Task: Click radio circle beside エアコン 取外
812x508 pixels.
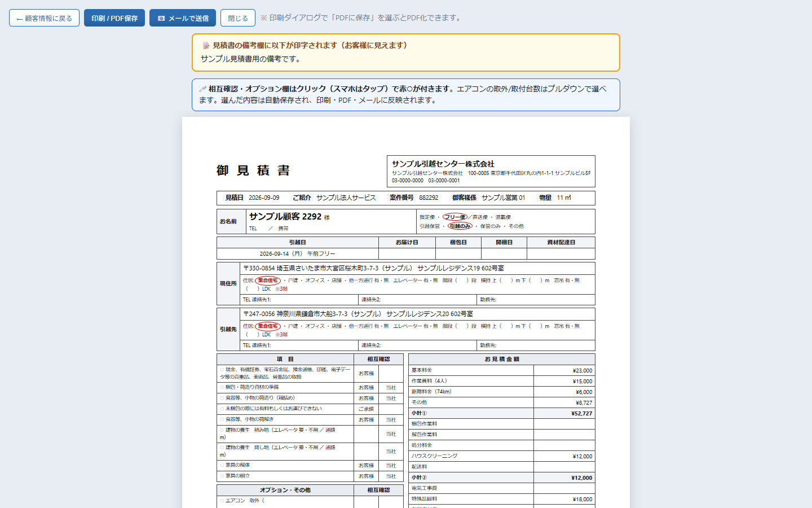Action: (222, 500)
